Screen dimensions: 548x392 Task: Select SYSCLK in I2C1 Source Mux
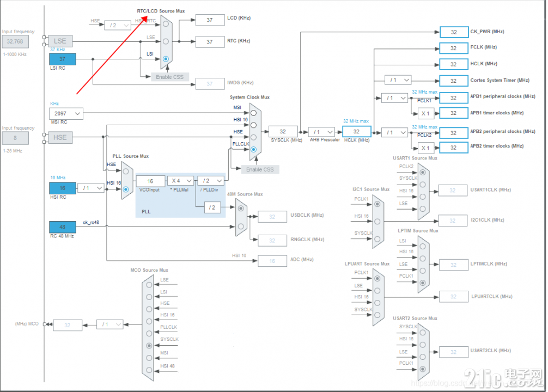point(377,239)
